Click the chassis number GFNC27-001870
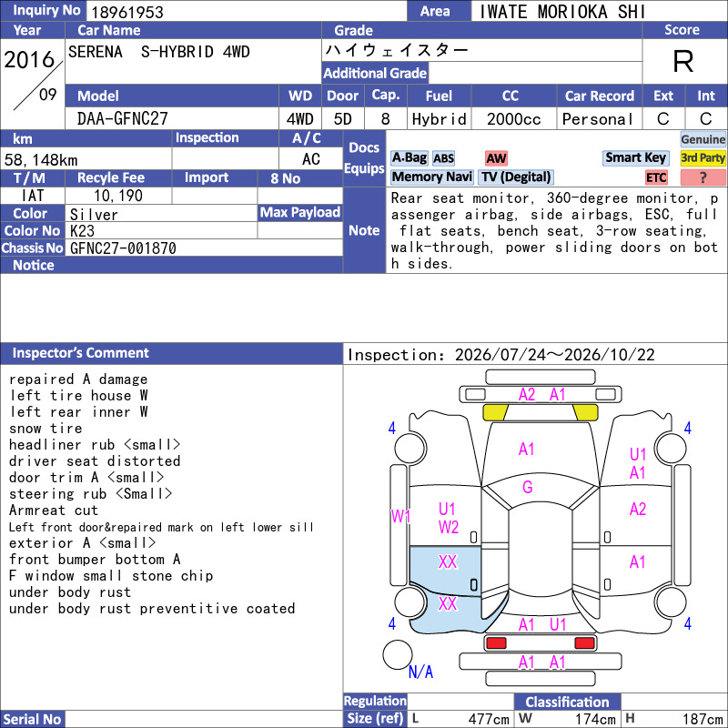This screenshot has width=728, height=728. click(x=123, y=248)
